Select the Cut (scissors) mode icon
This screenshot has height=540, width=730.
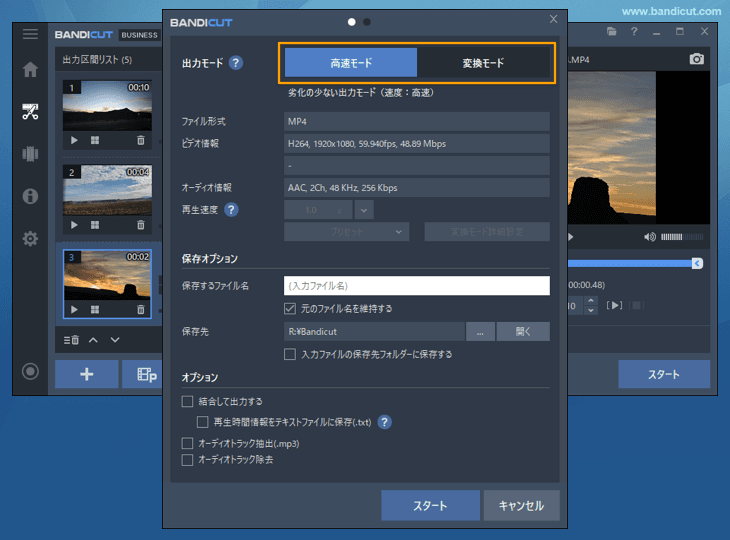30,111
